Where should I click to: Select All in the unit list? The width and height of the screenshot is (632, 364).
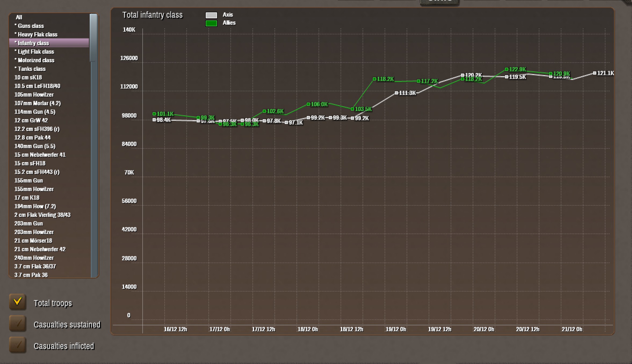(x=19, y=17)
